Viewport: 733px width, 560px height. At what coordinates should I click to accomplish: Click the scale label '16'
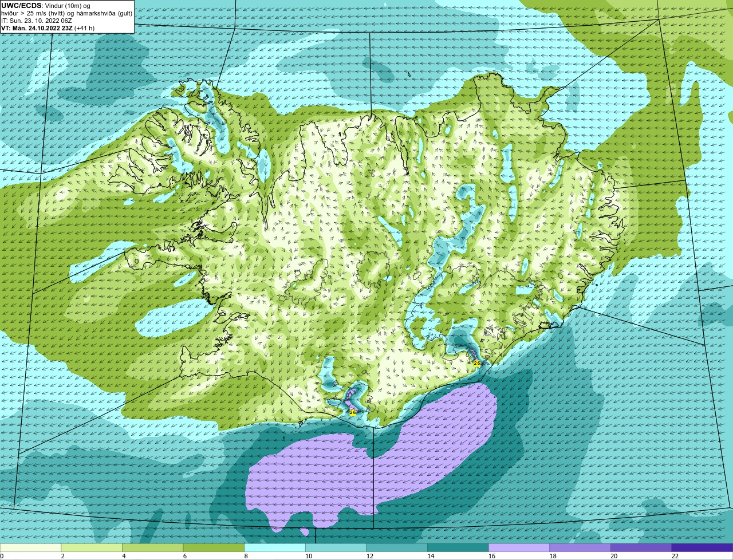[492, 556]
